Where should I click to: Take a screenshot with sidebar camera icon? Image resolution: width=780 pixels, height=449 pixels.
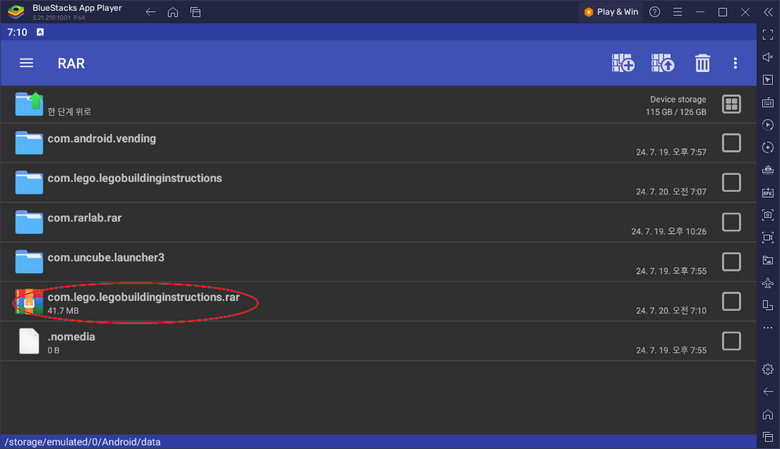tap(768, 215)
